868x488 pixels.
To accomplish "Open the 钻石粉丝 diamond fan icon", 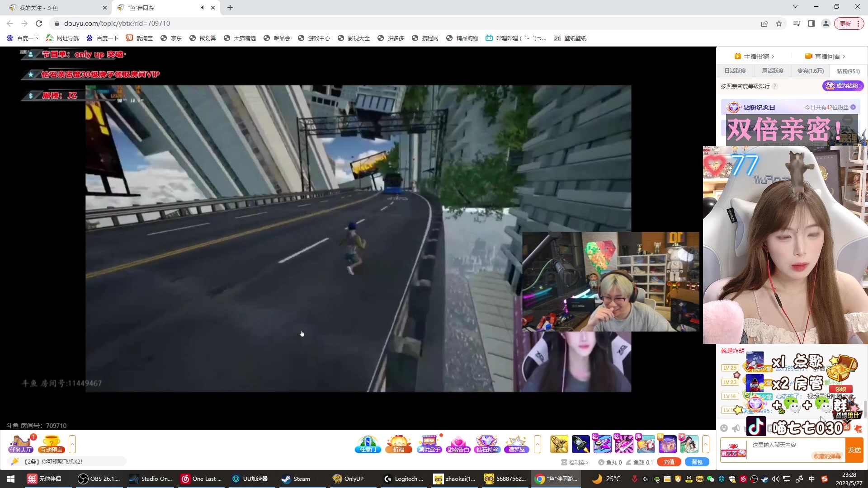I will (487, 444).
